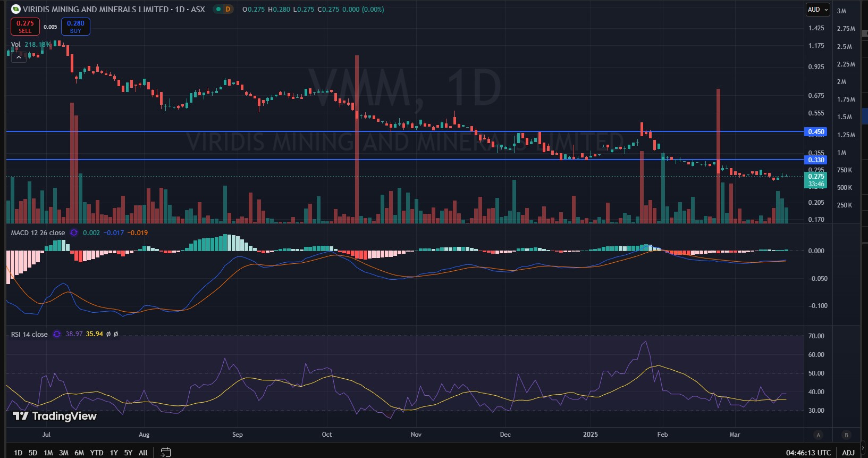Image resolution: width=868 pixels, height=458 pixels.
Task: Click the 0.00% change value in header
Action: tap(373, 9)
